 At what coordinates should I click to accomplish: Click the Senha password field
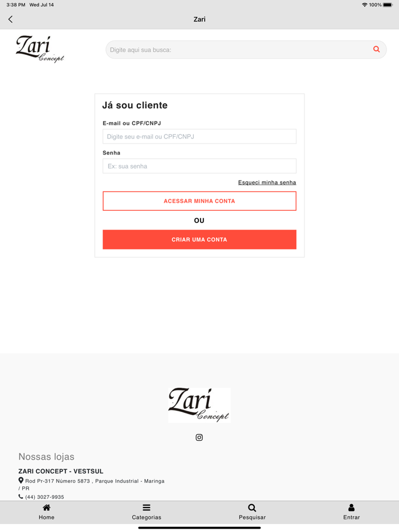[199, 166]
